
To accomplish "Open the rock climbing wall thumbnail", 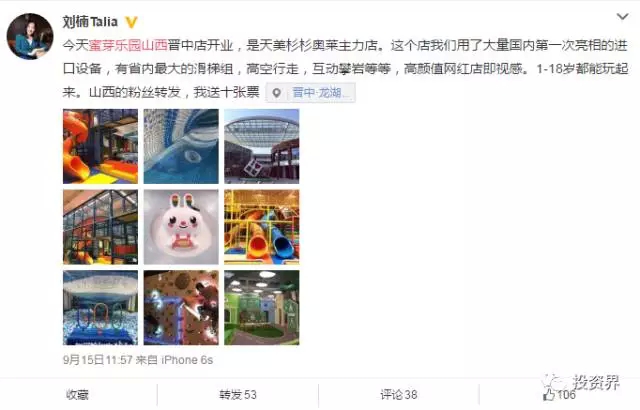I will pos(181,308).
